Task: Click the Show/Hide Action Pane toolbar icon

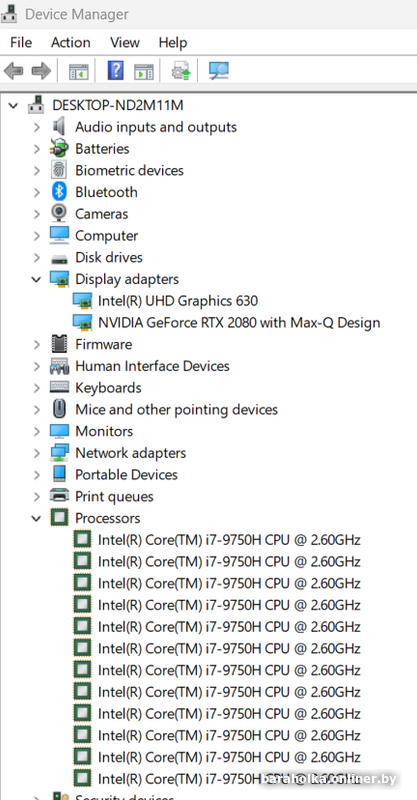Action: (x=144, y=71)
